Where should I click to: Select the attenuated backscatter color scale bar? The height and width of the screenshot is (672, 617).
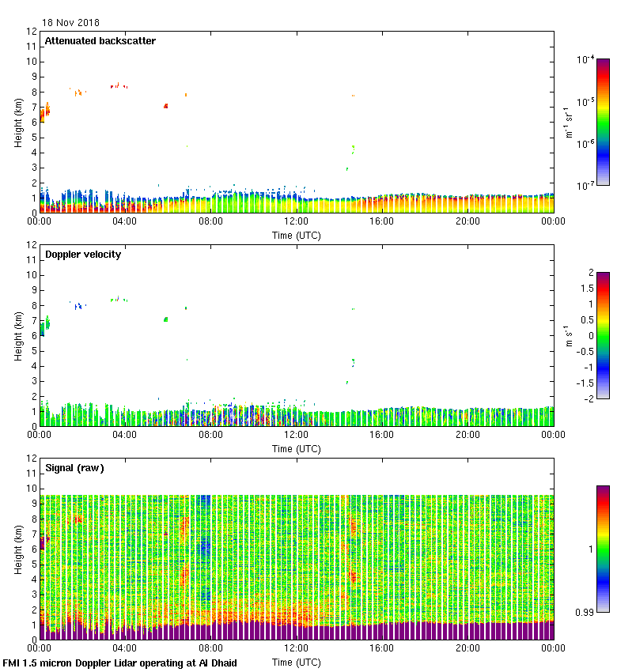[603, 122]
